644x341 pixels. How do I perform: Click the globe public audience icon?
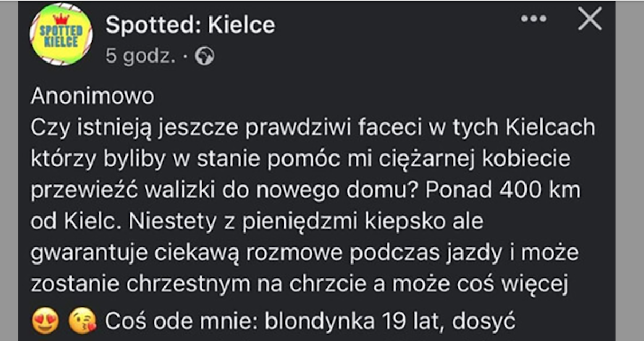205,56
